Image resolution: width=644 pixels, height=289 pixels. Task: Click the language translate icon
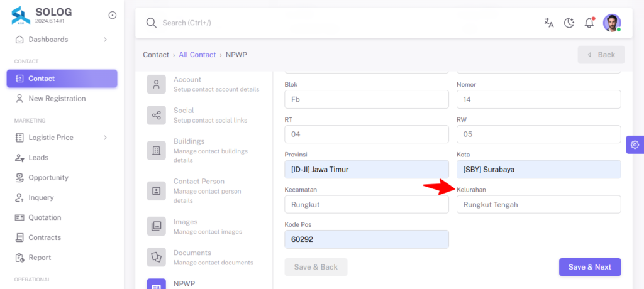(x=548, y=23)
